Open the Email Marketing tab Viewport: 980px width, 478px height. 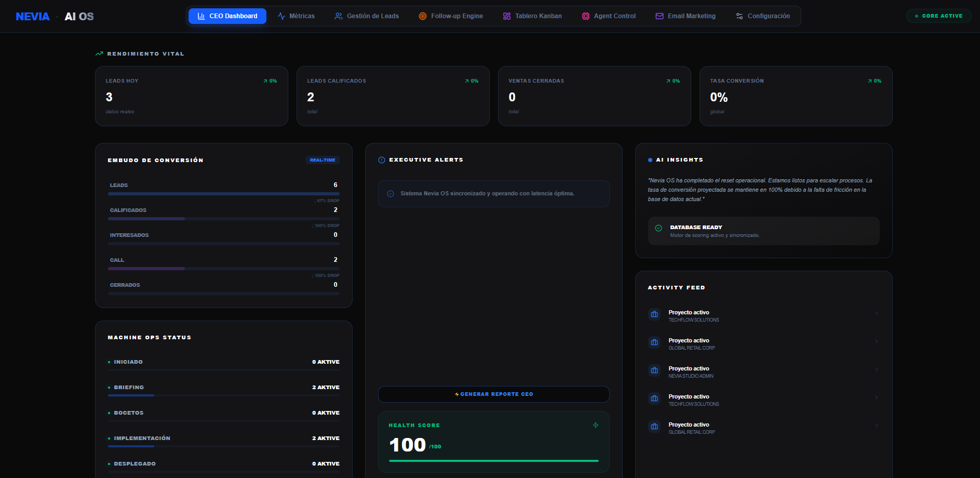[x=686, y=16]
